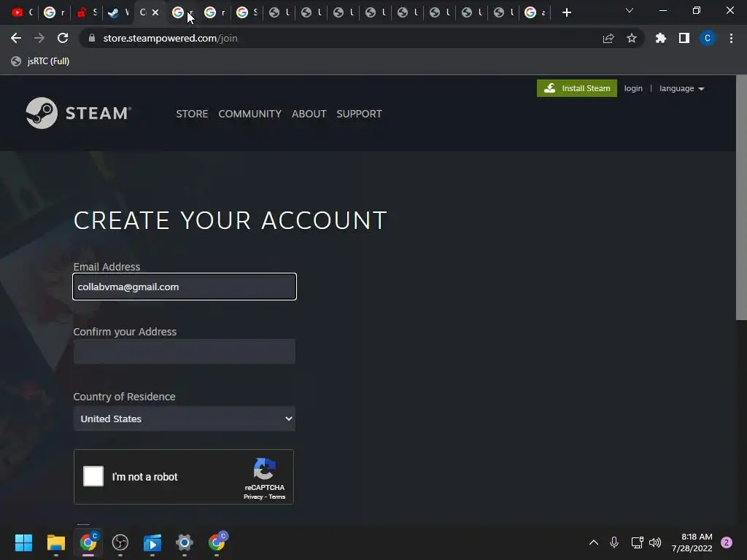This screenshot has width=747, height=560.
Task: Open the clock showing 8:18 AM
Action: click(x=692, y=542)
